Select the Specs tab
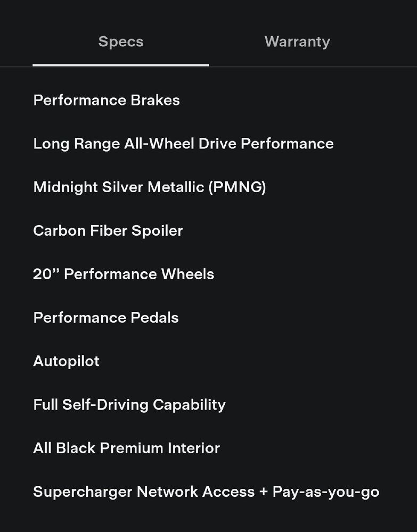This screenshot has height=532, width=417. click(121, 41)
